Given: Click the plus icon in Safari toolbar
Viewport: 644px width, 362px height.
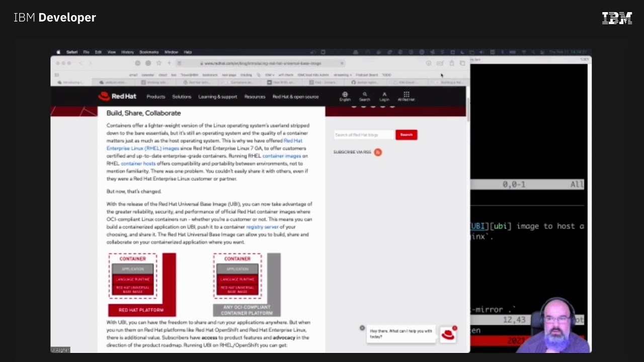Looking at the screenshot, I should click(x=169, y=63).
